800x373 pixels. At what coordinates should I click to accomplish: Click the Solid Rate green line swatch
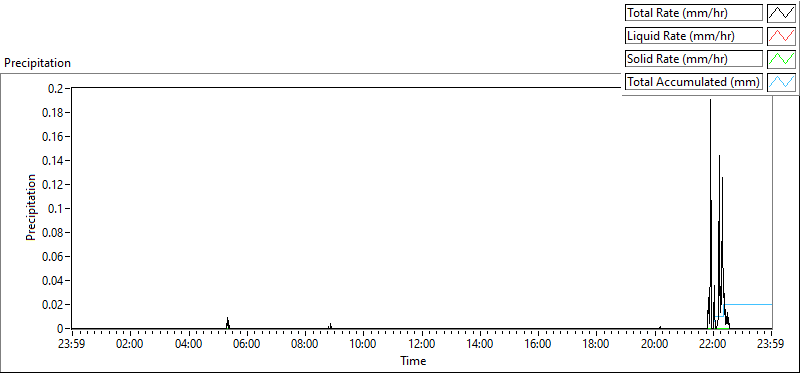click(781, 59)
